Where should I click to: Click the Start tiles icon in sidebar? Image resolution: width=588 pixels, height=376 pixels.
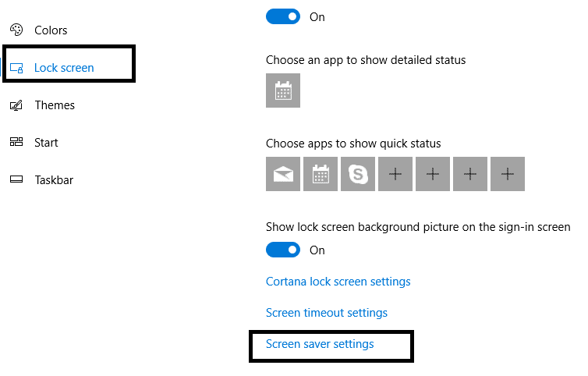pyautogui.click(x=16, y=143)
